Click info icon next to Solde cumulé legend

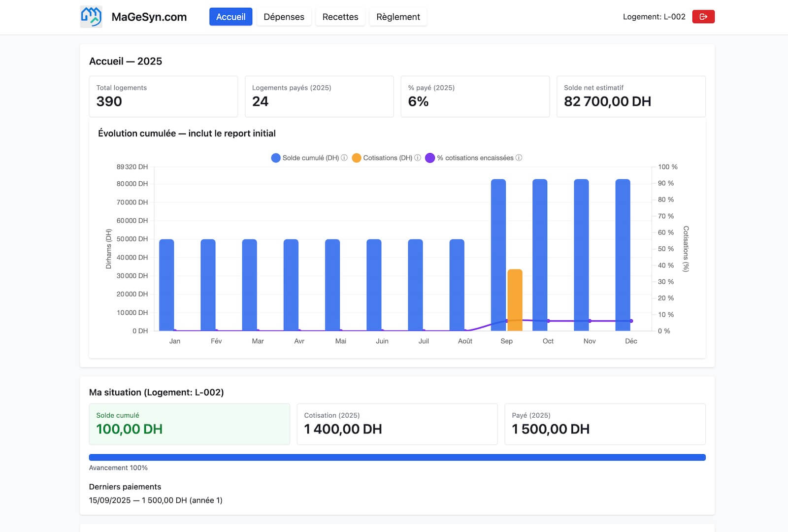point(344,158)
